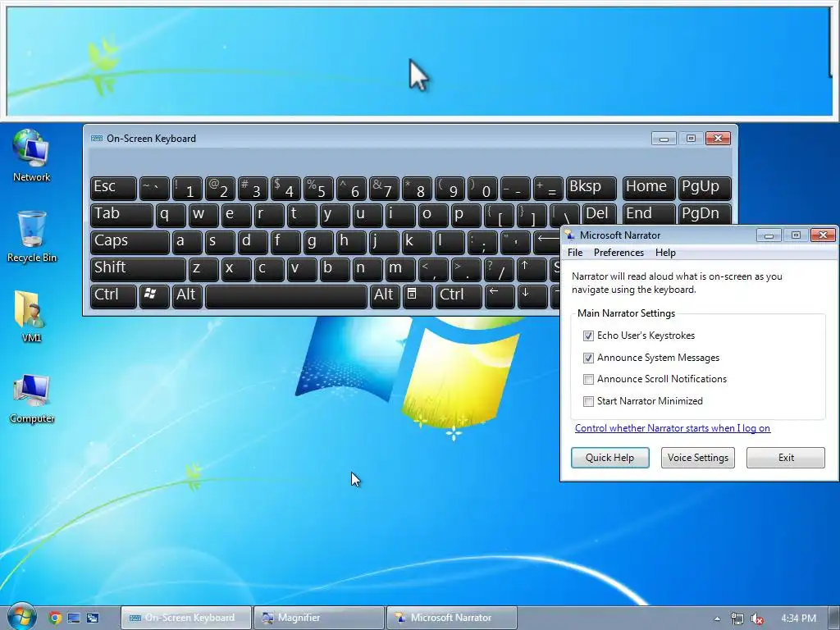
Task: Toggle the right Alt key on On-Screen Keyboard
Action: 385,295
